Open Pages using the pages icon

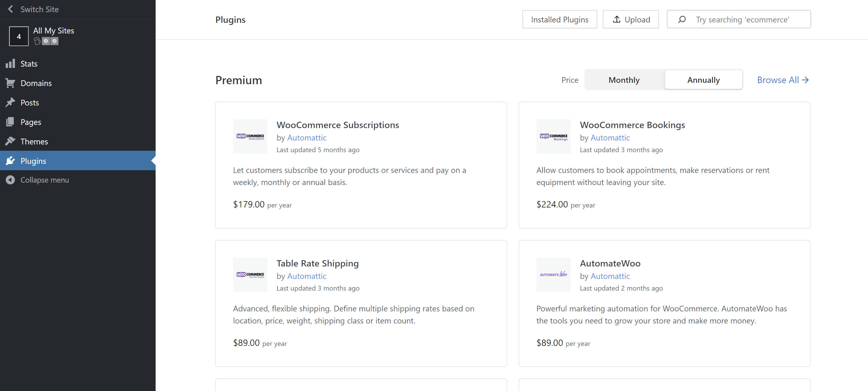click(x=11, y=122)
